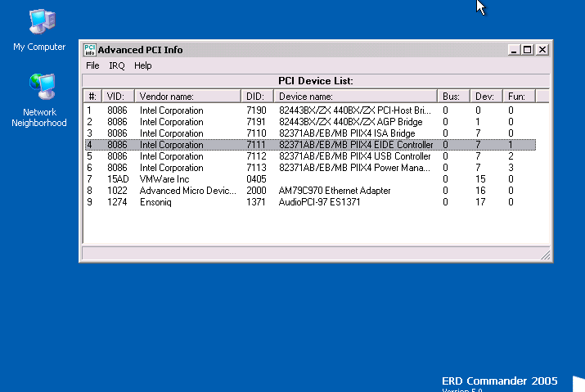Click the DID value 0405
585x392 pixels.
pyautogui.click(x=256, y=179)
